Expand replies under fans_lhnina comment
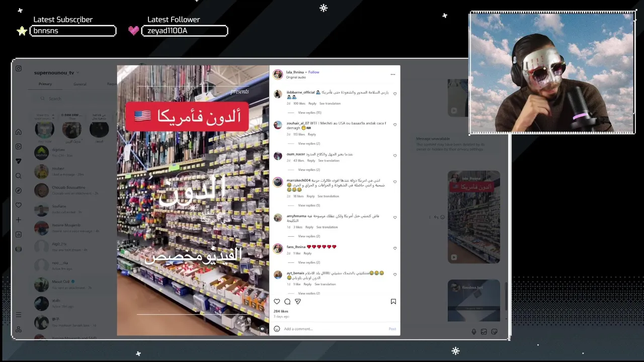644x362 pixels. pyautogui.click(x=309, y=262)
